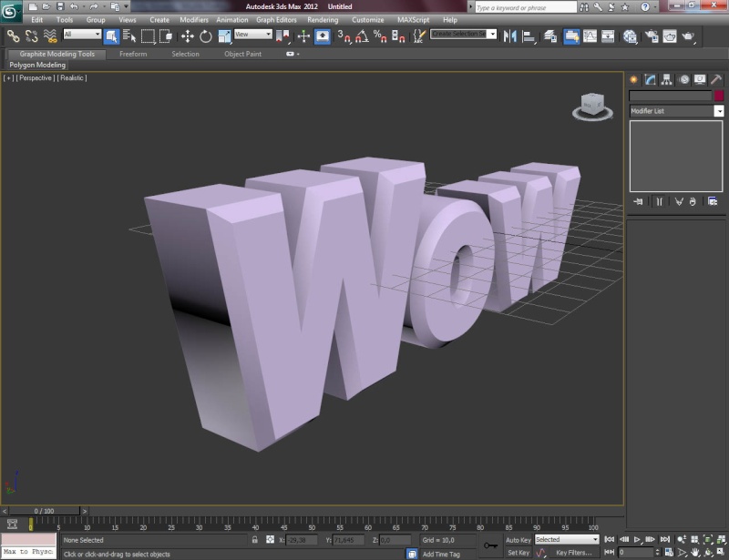Open the Modifier List dropdown
Viewport: 729px width, 560px height.
click(x=677, y=111)
